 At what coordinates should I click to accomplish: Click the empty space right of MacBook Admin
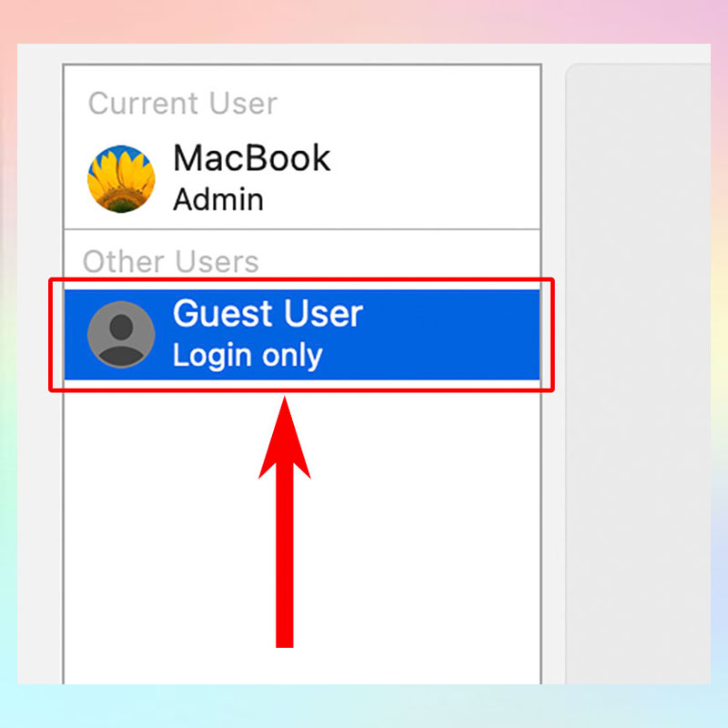[x=434, y=178]
